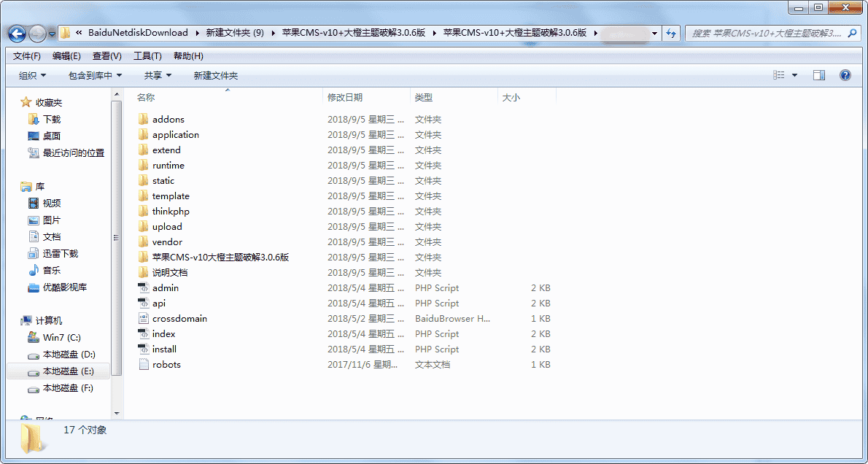The height and width of the screenshot is (464, 868).
Task: Select 下载 in the favorites list
Action: tap(52, 119)
